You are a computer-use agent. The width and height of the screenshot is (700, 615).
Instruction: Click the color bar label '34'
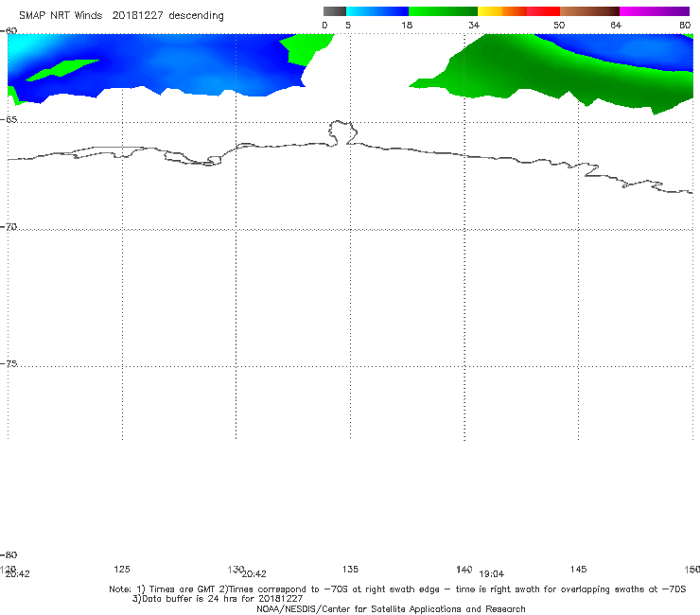[x=474, y=26]
